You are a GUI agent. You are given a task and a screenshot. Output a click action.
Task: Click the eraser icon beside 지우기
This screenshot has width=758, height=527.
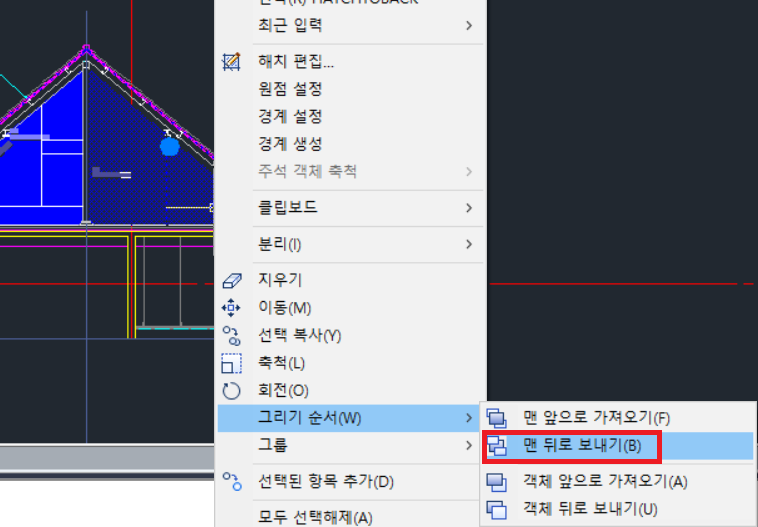pos(232,280)
